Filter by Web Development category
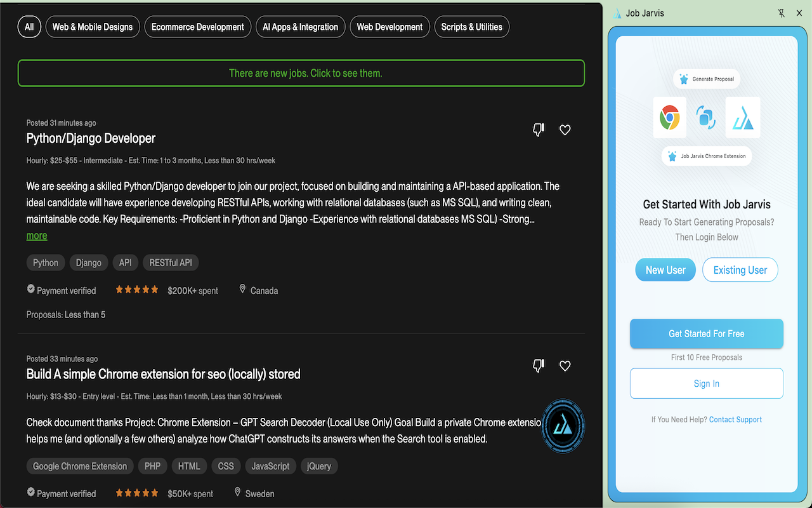Viewport: 812px width, 508px height. [390, 27]
